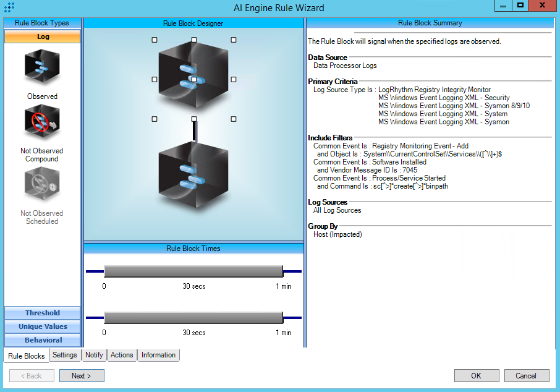560x392 pixels.
Task: Switch to the Settings tab
Action: pos(65,355)
